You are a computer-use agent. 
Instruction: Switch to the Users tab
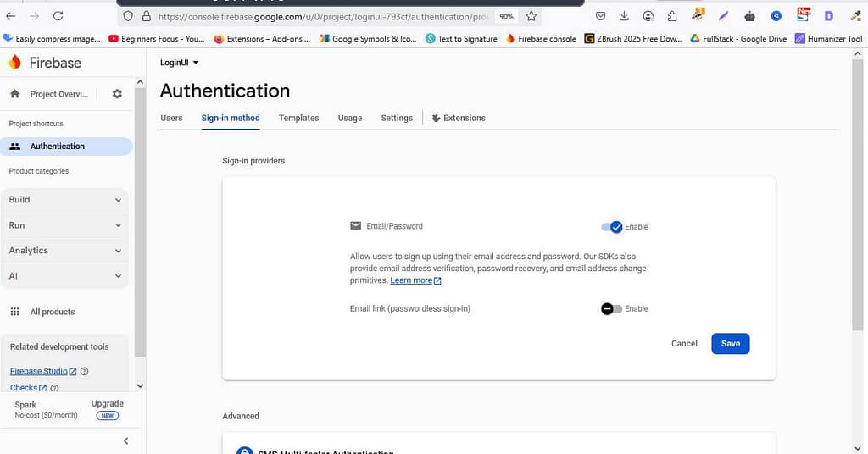[171, 118]
